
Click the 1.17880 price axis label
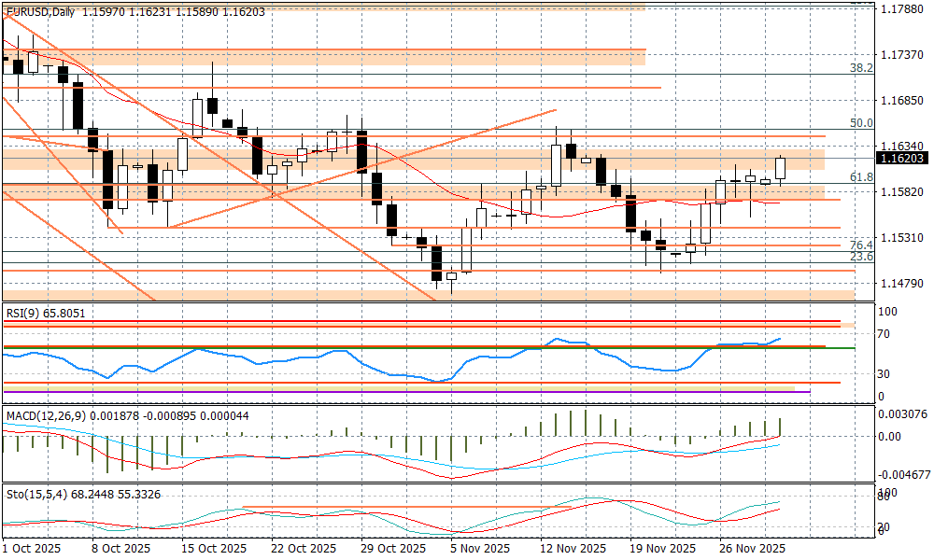(902, 9)
